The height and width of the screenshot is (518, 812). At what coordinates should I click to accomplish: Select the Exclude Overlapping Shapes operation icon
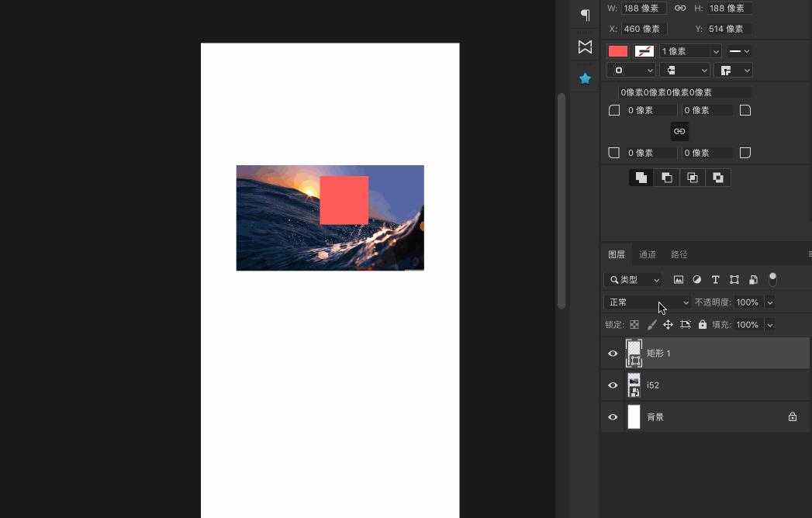tap(717, 177)
